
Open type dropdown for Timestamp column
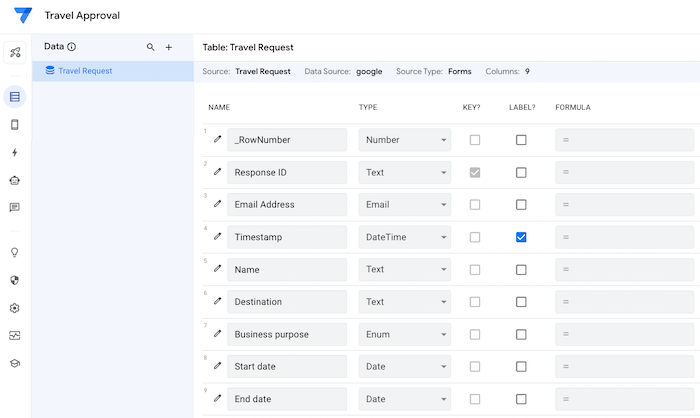tap(404, 237)
